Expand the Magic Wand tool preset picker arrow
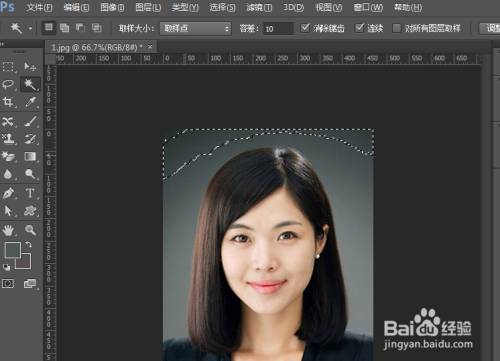 point(30,29)
